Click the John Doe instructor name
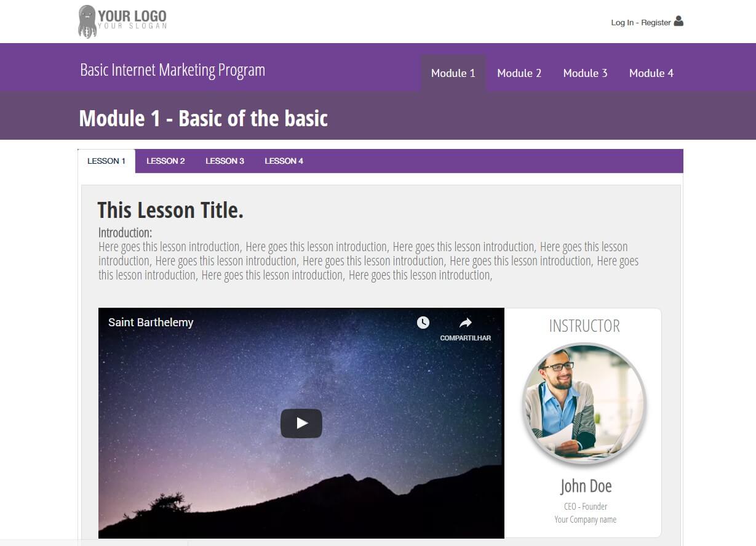 point(586,486)
